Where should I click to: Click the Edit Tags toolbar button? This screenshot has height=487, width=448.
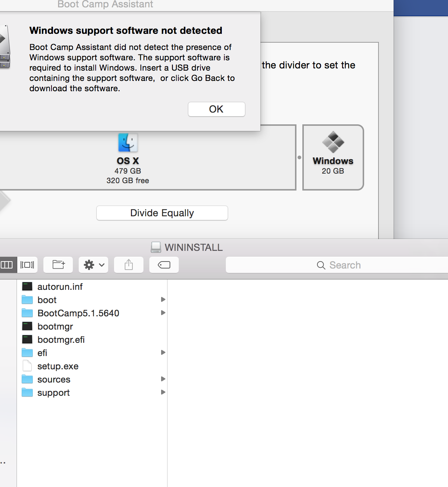(164, 265)
